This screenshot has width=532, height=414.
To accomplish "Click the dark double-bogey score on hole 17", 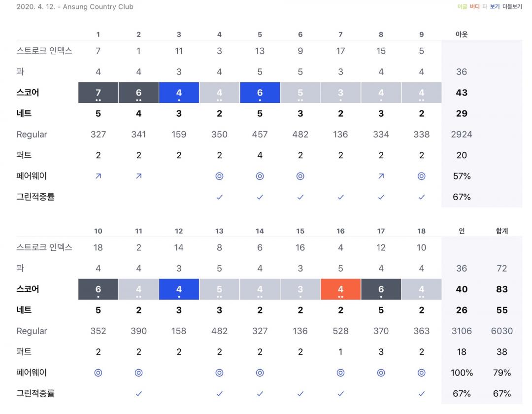I will click(381, 289).
